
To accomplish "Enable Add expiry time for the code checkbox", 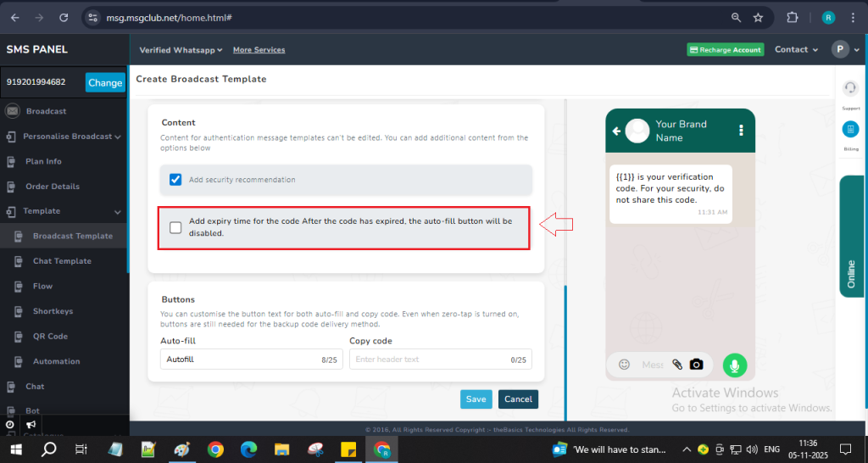I will coord(175,227).
